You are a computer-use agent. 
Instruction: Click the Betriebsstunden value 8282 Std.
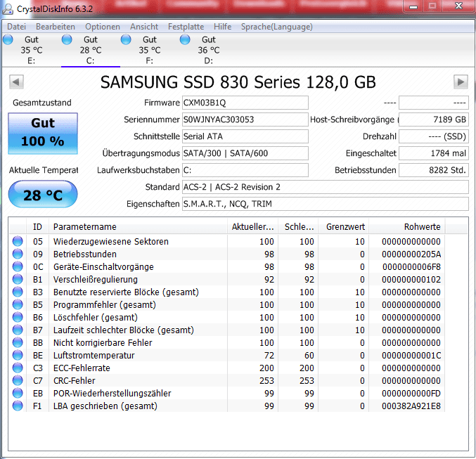[x=434, y=170]
